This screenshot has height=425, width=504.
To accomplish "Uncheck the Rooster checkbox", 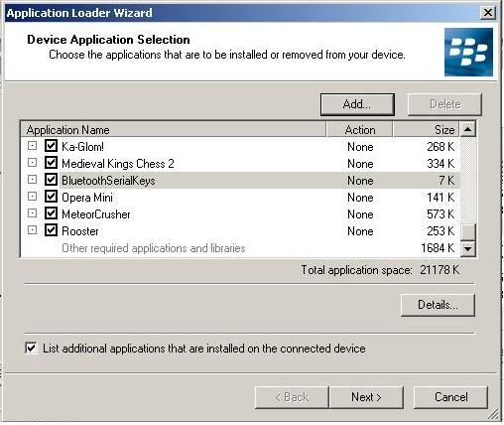I will [51, 230].
